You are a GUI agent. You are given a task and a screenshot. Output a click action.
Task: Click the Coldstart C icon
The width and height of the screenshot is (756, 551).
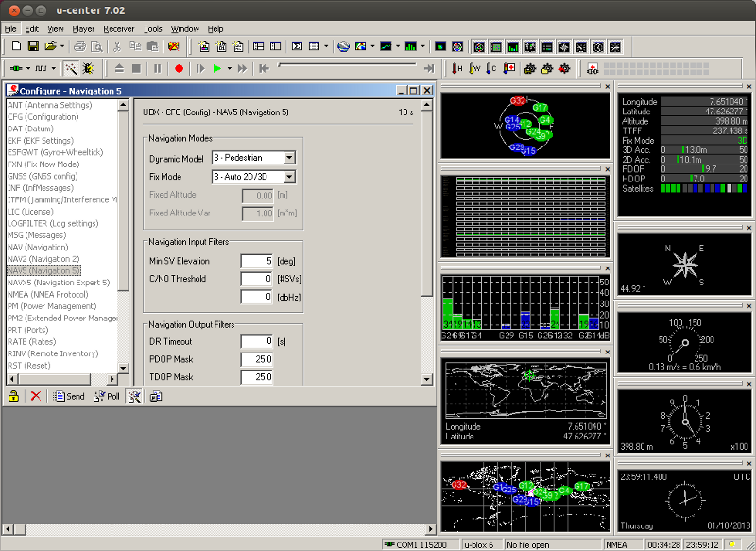tap(490, 69)
